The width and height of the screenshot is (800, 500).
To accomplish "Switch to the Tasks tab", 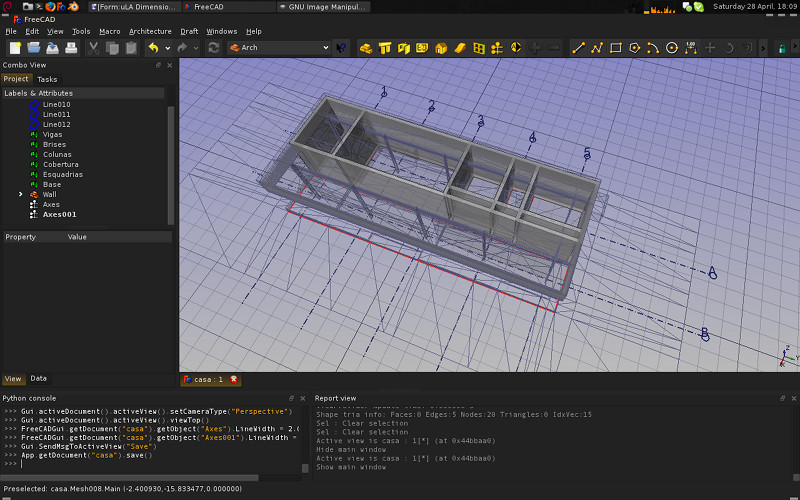I will click(x=47, y=79).
